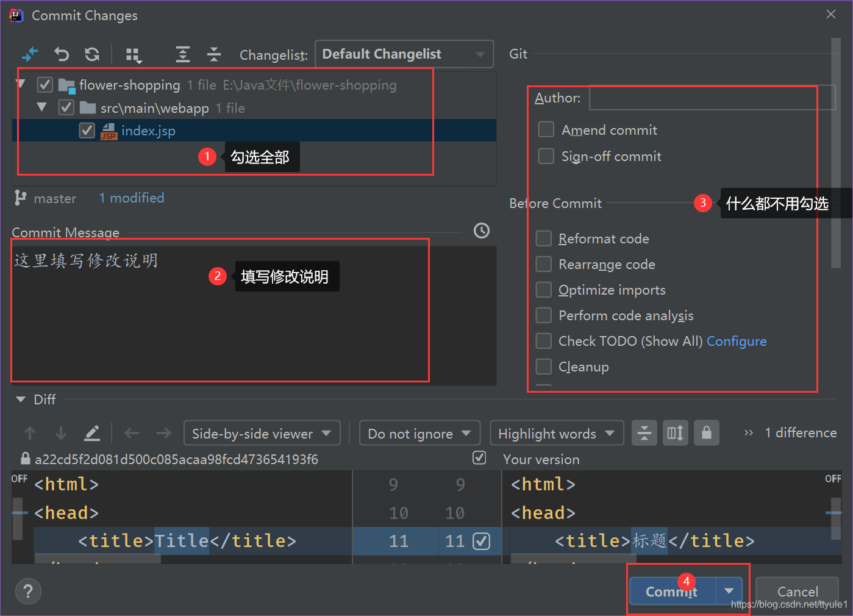The width and height of the screenshot is (853, 616).
Task: Enable Sign-off commit checkbox
Action: pos(546,156)
